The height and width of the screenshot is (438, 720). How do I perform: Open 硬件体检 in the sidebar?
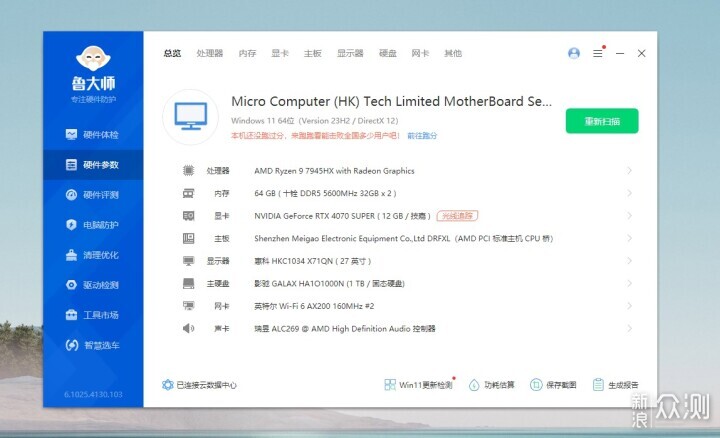click(x=92, y=135)
